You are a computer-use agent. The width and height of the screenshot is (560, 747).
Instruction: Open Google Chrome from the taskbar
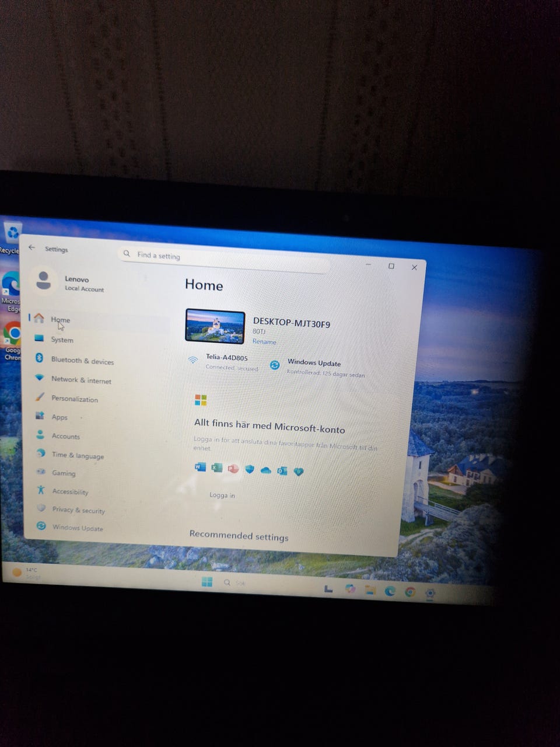click(410, 592)
